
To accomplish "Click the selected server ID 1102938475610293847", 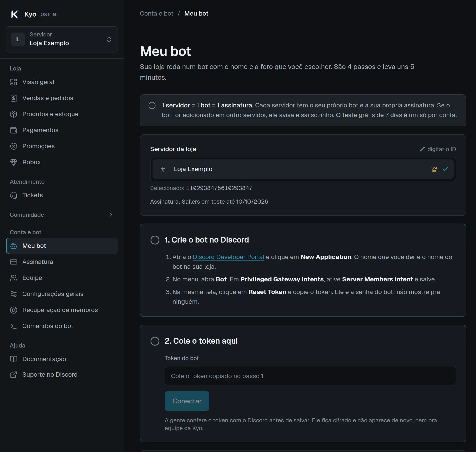I will click(x=219, y=188).
